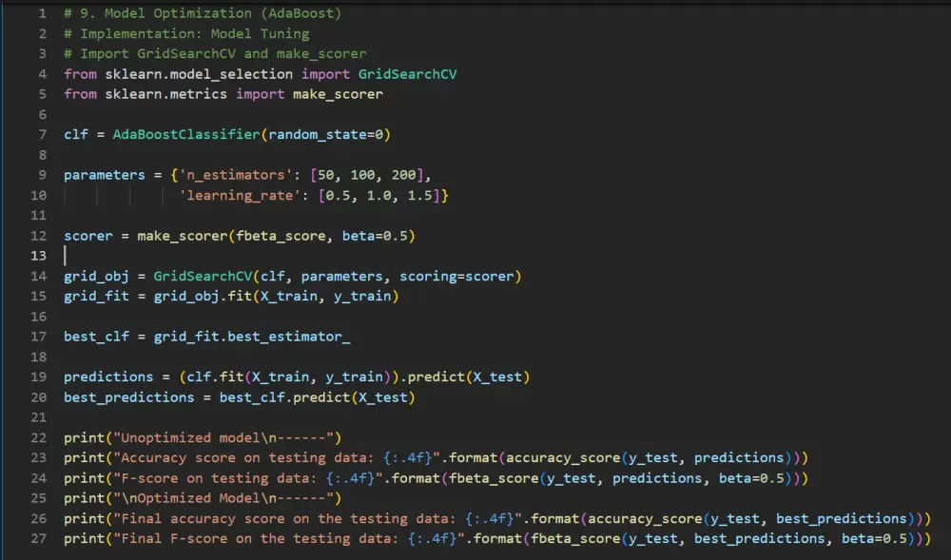Click the value 1.5 in learning_rate list
The height and width of the screenshot is (560, 951).
point(419,195)
